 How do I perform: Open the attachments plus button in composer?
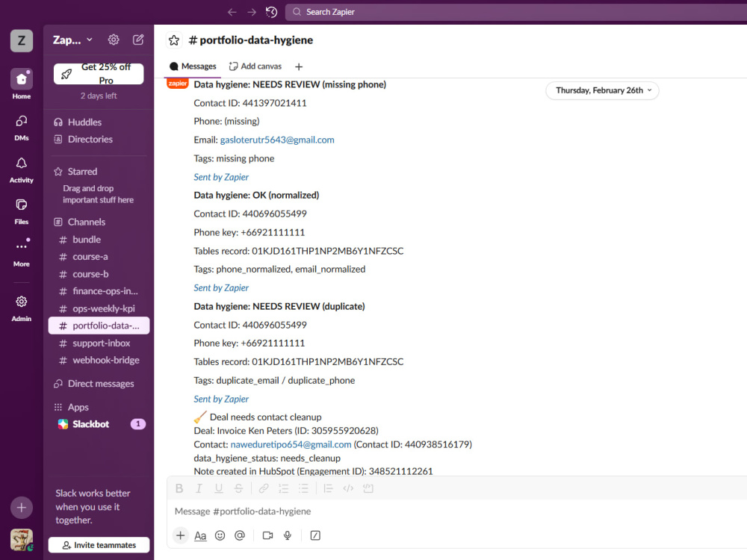click(181, 535)
